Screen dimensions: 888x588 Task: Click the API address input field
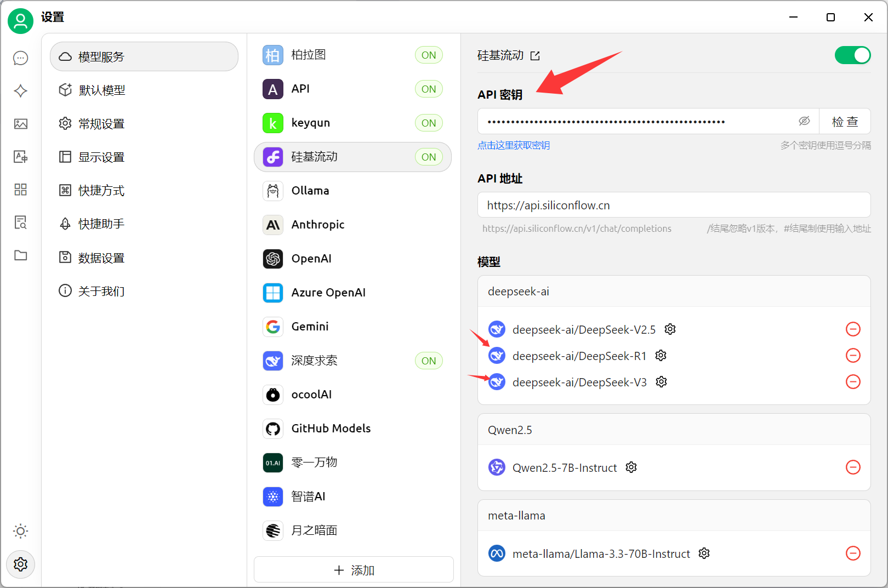[674, 205]
